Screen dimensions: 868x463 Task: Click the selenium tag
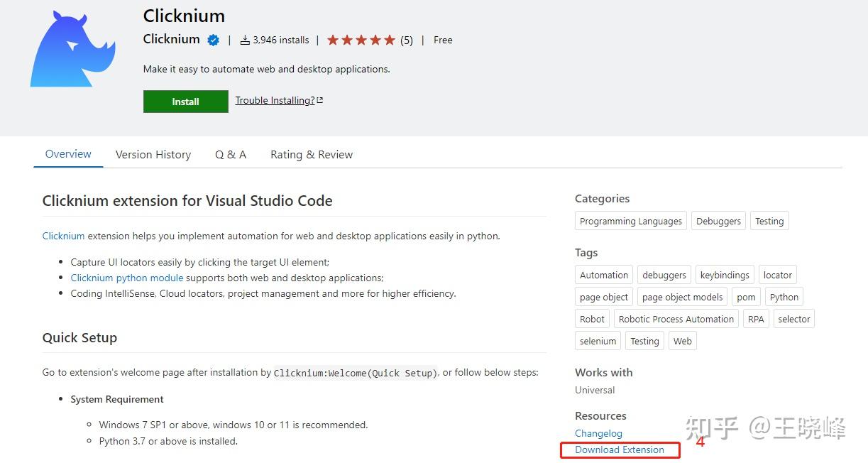click(598, 342)
